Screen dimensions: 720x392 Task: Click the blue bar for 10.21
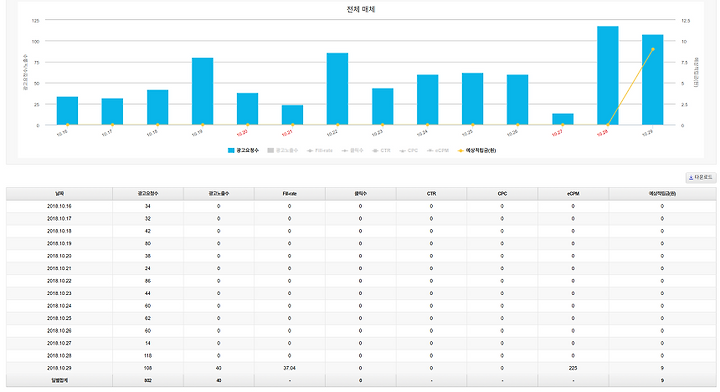[292, 115]
